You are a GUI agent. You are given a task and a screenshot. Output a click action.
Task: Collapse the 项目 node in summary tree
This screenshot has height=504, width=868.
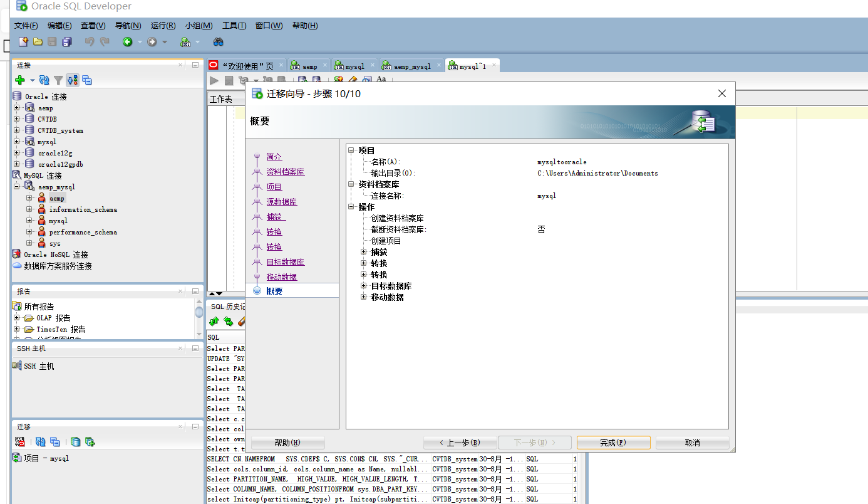point(351,150)
